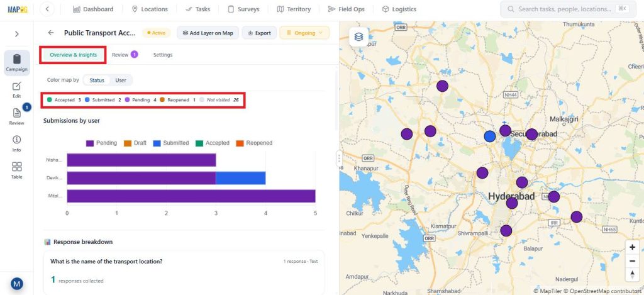The height and width of the screenshot is (295, 644).
Task: Click the southernmost purple marker near Shivrampalli
Action: click(x=506, y=230)
